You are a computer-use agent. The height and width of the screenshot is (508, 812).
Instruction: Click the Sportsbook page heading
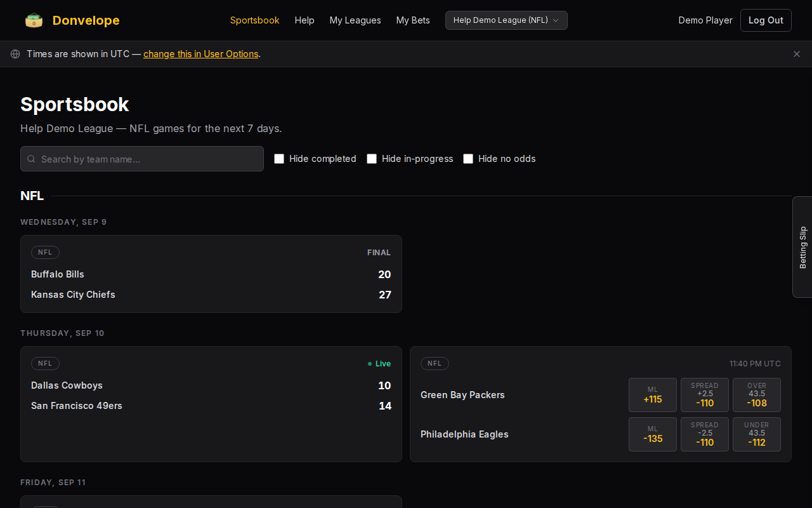(x=75, y=104)
